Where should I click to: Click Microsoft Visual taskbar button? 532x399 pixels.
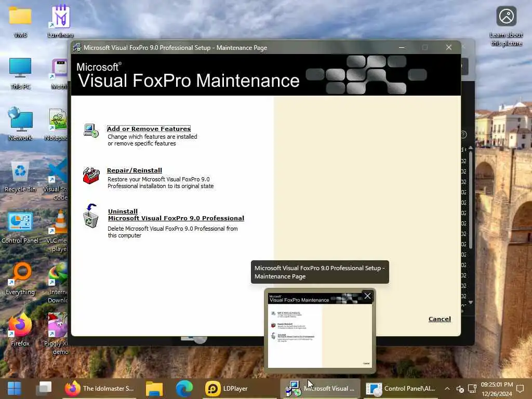[320, 389]
